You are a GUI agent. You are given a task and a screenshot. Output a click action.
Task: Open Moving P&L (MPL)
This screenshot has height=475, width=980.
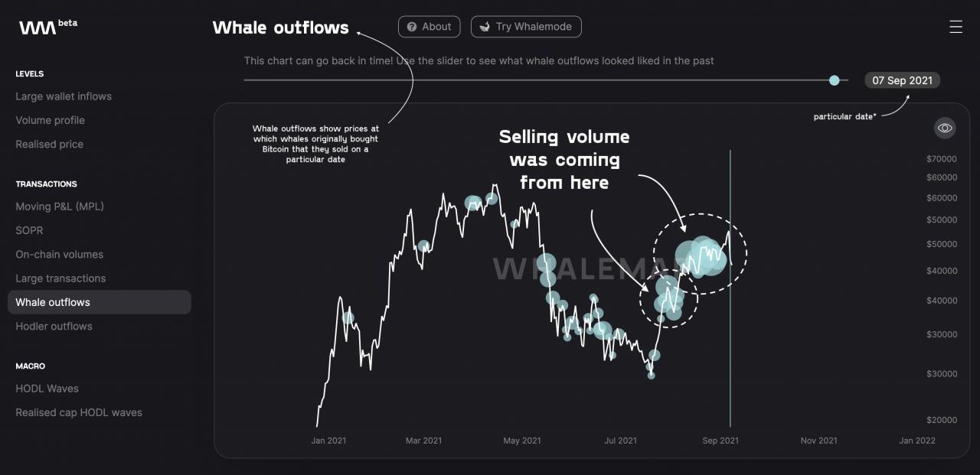tap(60, 207)
